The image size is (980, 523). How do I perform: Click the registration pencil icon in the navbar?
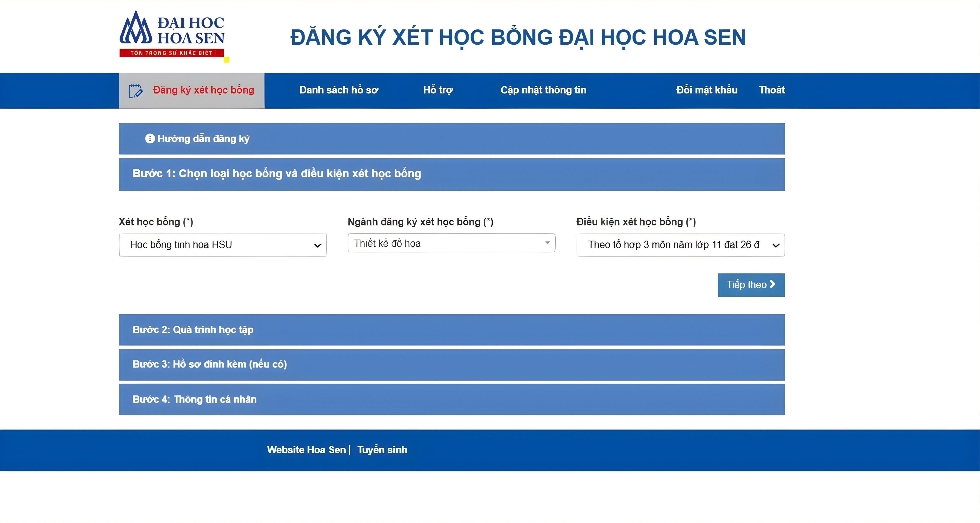coord(135,90)
